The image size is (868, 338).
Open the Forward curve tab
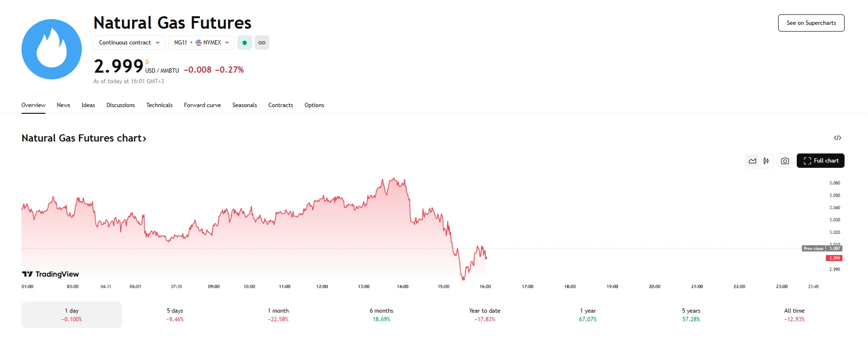click(202, 105)
